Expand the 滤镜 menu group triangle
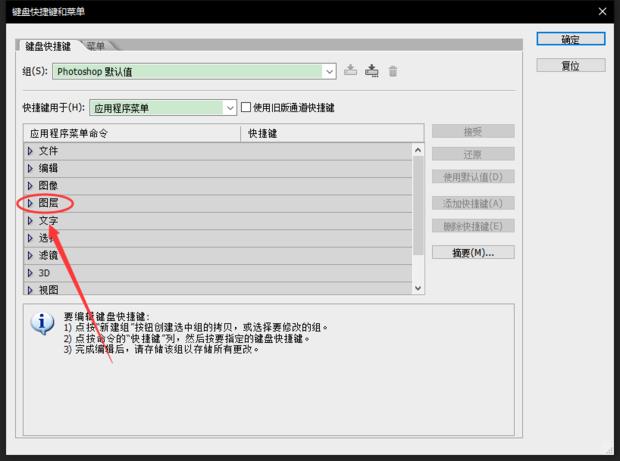Image resolution: width=620 pixels, height=461 pixels. tap(30, 255)
